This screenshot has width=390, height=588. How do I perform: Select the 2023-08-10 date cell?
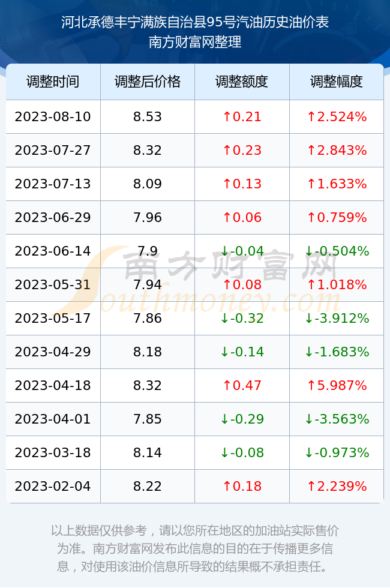(x=53, y=116)
